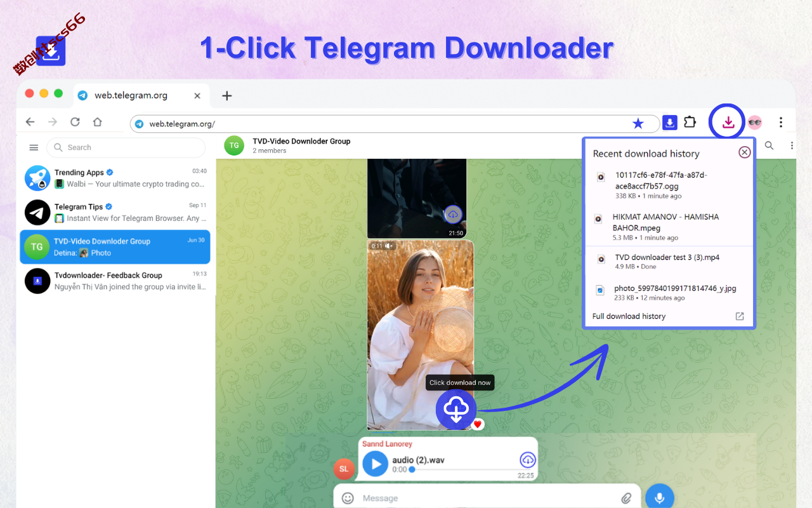Viewport: 812px width, 508px height.
Task: Attach a file with paperclip icon
Action: click(x=627, y=498)
